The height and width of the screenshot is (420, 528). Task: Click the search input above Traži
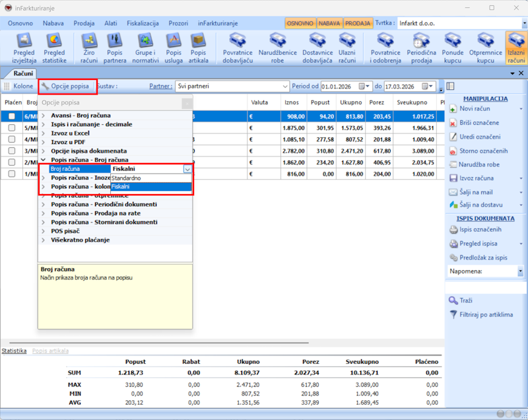[485, 288]
